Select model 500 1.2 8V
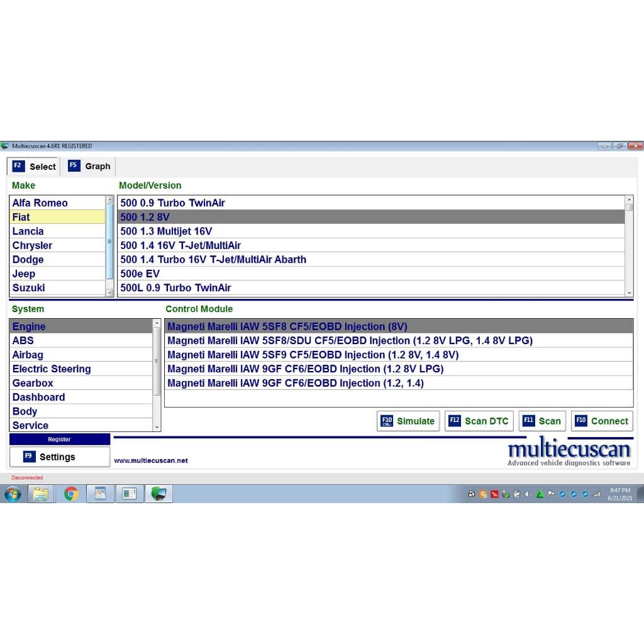Image resolution: width=644 pixels, height=644 pixels. (371, 217)
